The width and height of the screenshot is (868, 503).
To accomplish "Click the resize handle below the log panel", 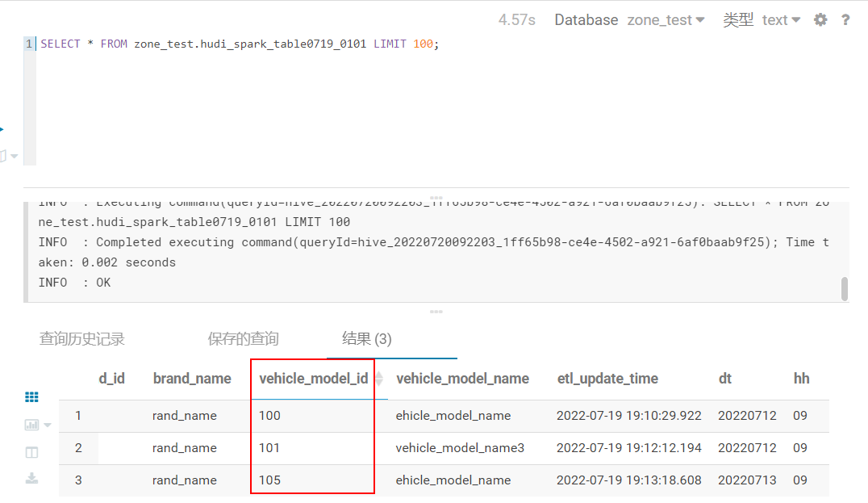I will pyautogui.click(x=436, y=312).
